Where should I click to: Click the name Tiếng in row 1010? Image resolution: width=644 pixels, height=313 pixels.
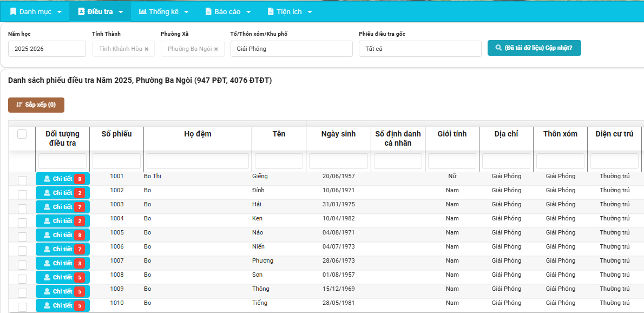[260, 303]
